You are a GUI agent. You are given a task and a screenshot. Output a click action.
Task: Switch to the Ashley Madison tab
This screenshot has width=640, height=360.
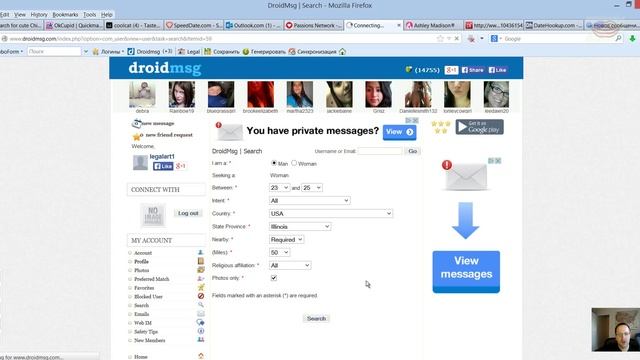(x=433, y=25)
